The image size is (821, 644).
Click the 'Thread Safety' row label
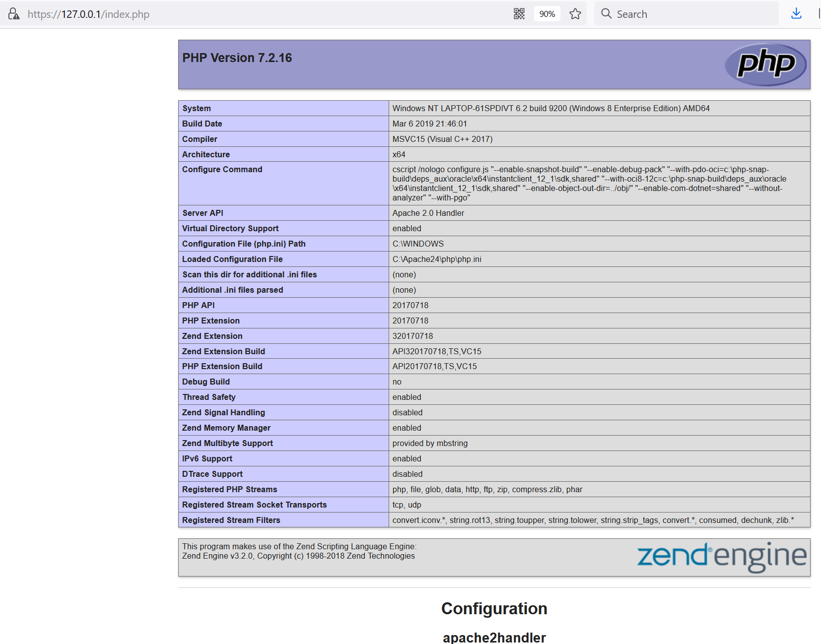209,397
